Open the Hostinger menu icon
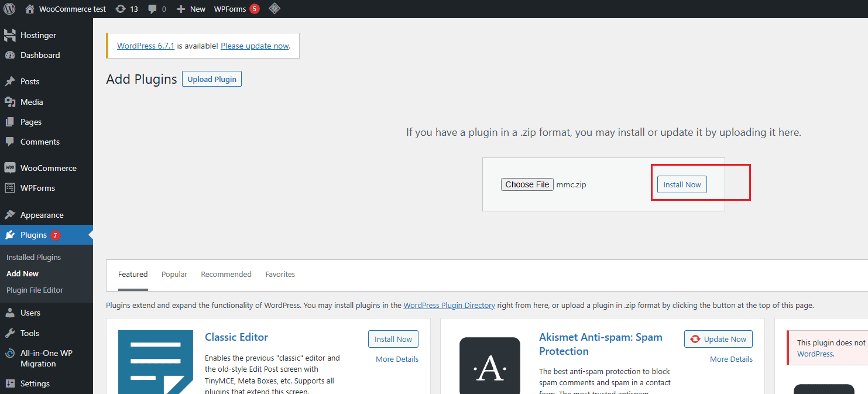 (x=10, y=35)
